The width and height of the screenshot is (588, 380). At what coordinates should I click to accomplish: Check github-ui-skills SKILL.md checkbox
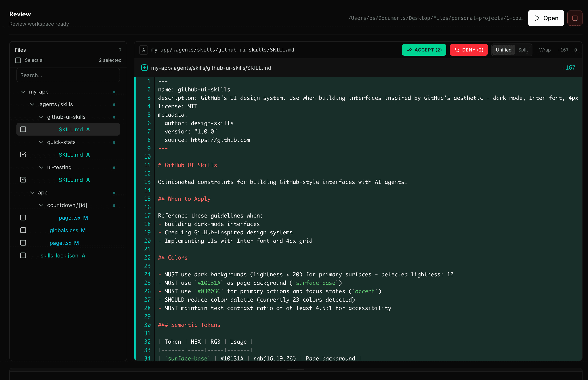[x=23, y=129]
